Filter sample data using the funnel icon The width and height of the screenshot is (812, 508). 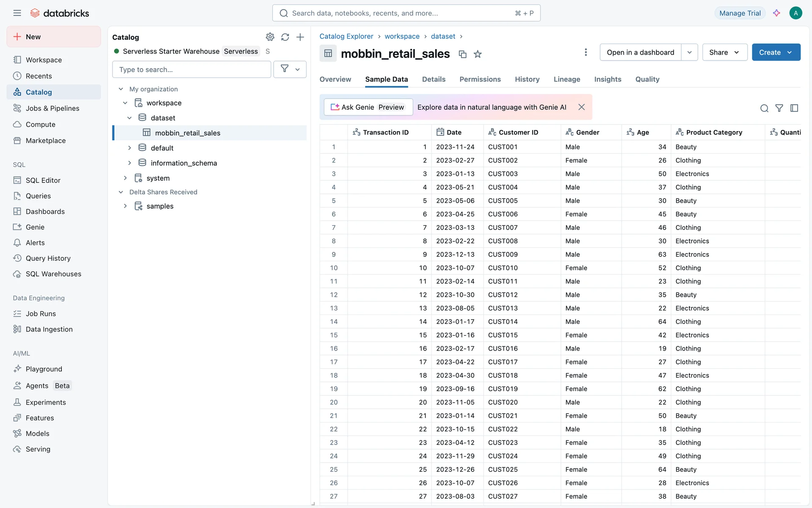[x=779, y=108]
